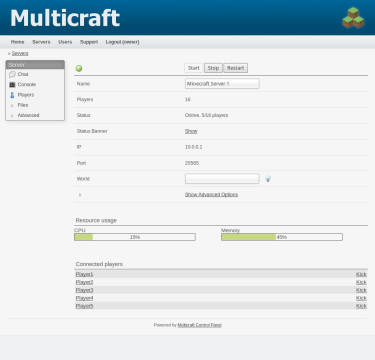Screen dimensions: 375x360
Task: Click the Multicraft Control Panel footer link
Action: coord(199,325)
